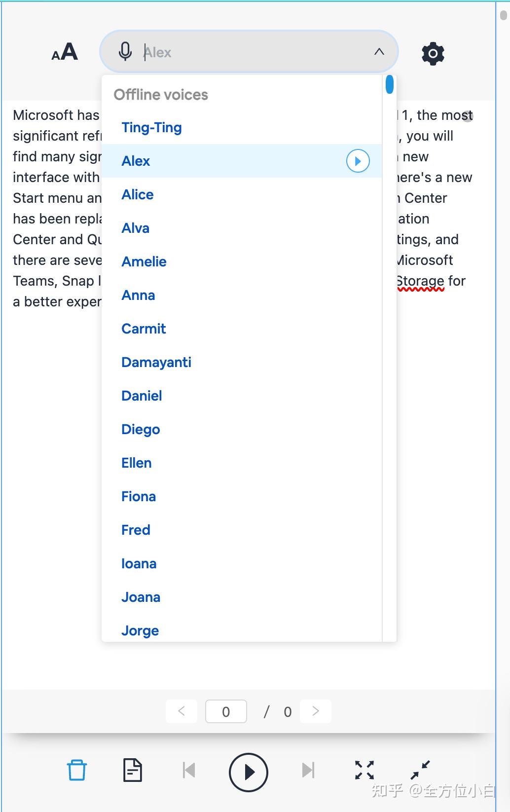Collapse the reader view
Image resolution: width=510 pixels, height=812 pixels.
pyautogui.click(x=420, y=770)
